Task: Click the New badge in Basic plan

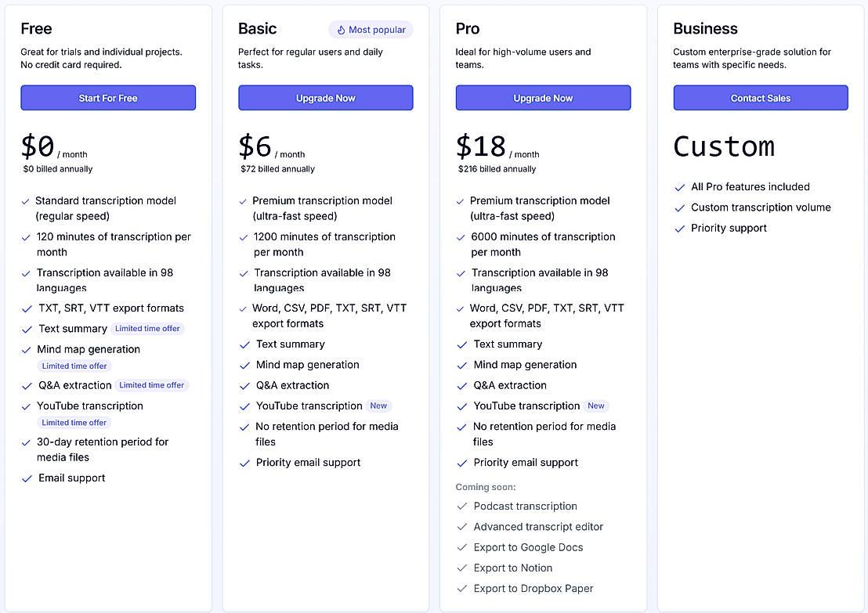Action: click(378, 406)
